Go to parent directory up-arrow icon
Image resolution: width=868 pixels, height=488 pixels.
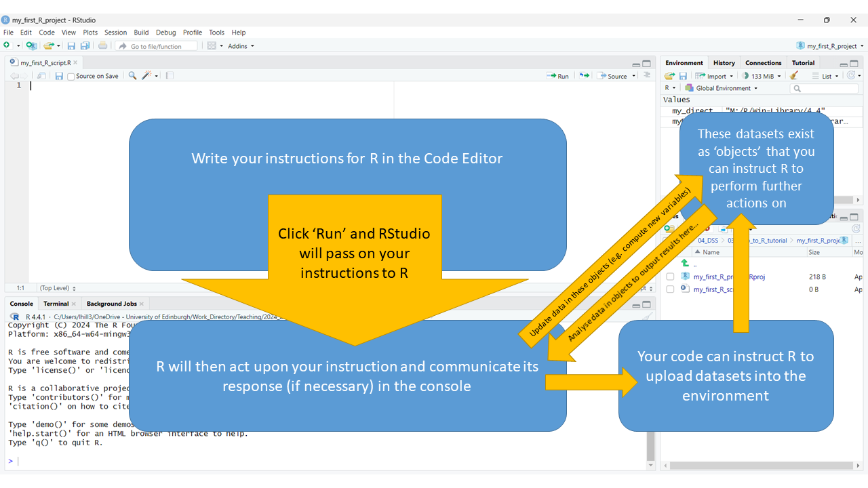pyautogui.click(x=685, y=264)
